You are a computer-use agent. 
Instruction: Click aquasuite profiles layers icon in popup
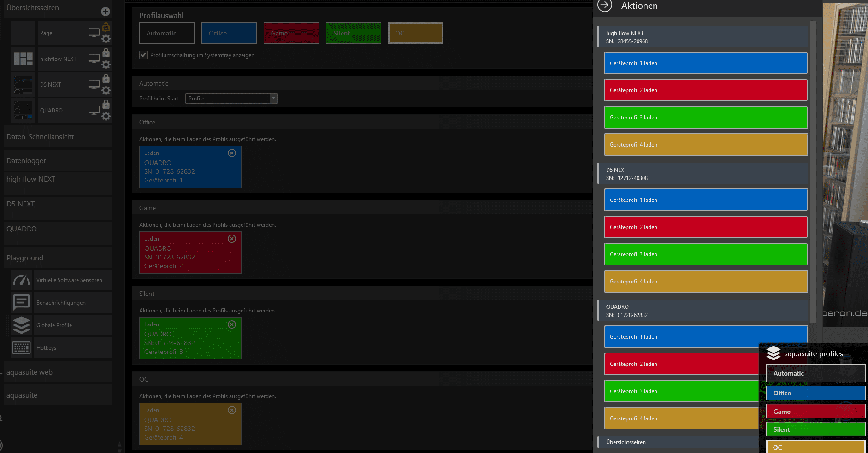click(774, 353)
